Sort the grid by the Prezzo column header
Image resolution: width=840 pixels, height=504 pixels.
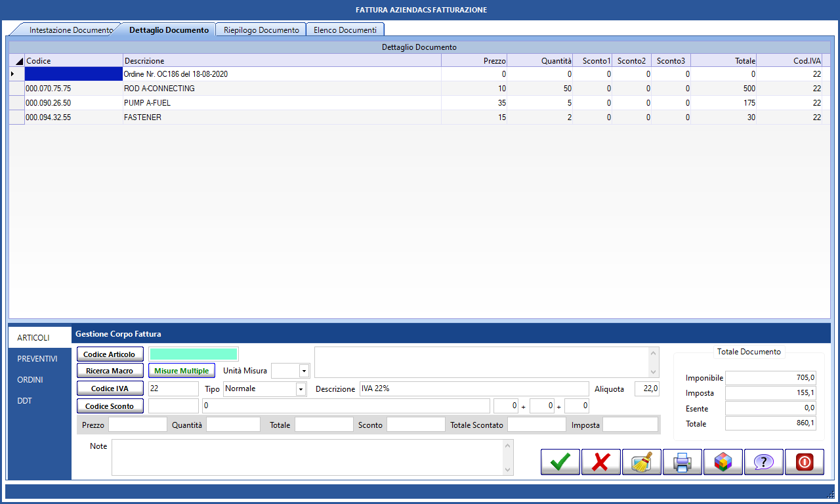pyautogui.click(x=474, y=61)
